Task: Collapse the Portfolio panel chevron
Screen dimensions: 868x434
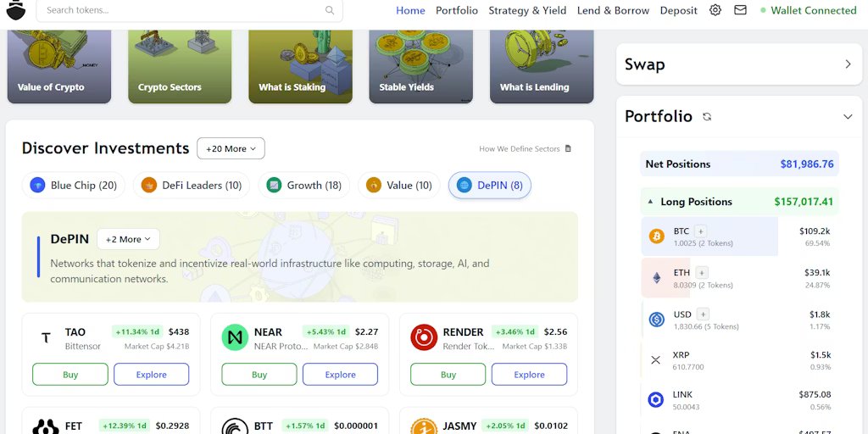Action: [x=848, y=117]
